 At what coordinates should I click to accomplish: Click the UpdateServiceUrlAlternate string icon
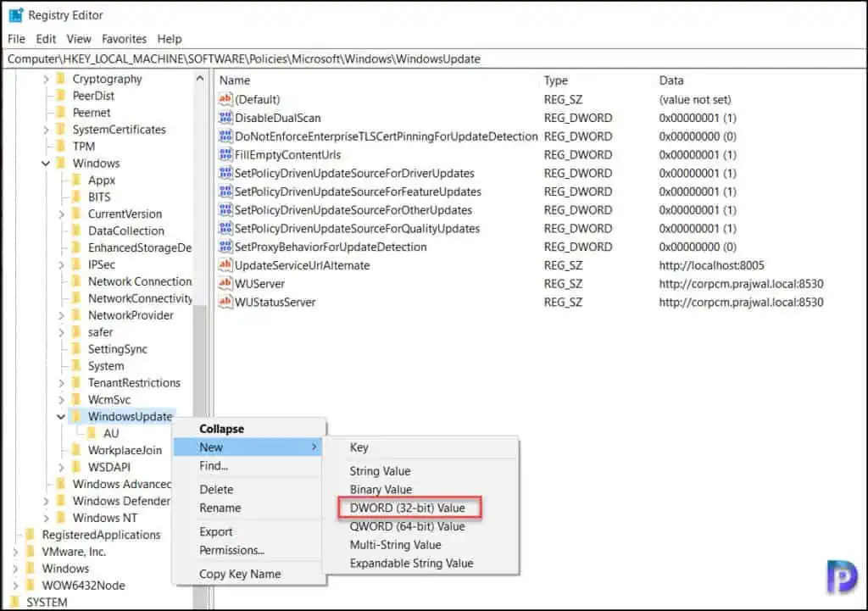[x=225, y=265]
